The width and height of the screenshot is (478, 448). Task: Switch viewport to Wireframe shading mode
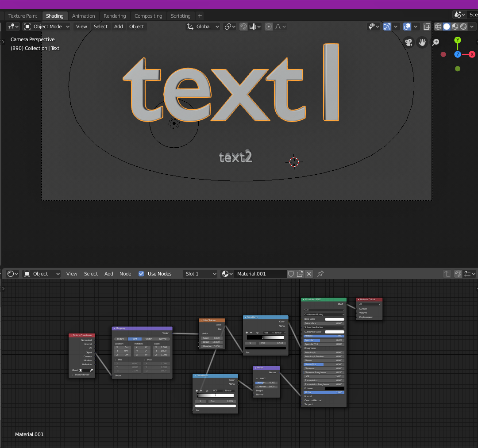tap(438, 26)
